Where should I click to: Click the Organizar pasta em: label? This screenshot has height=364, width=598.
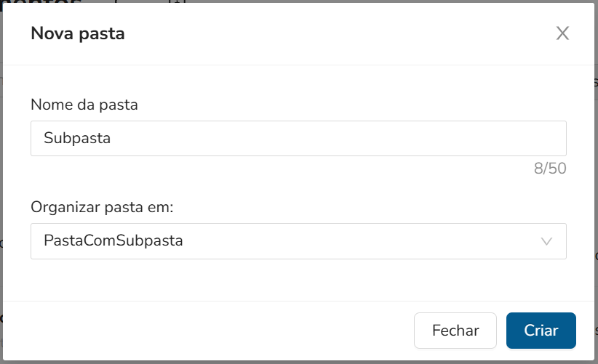(x=102, y=207)
